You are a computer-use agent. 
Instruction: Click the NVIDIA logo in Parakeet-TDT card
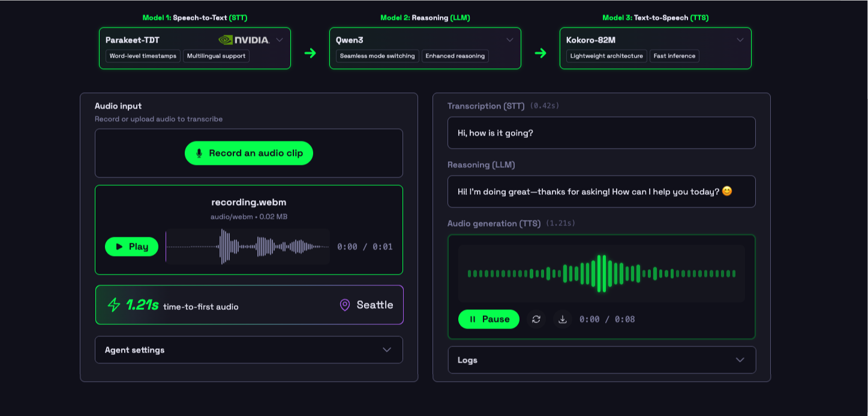point(244,40)
